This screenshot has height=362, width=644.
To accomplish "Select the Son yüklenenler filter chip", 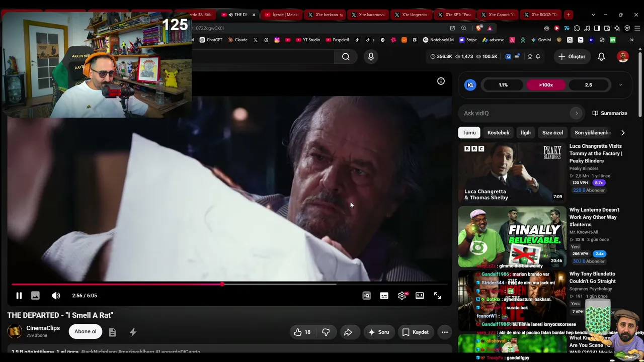I will pos(592,133).
